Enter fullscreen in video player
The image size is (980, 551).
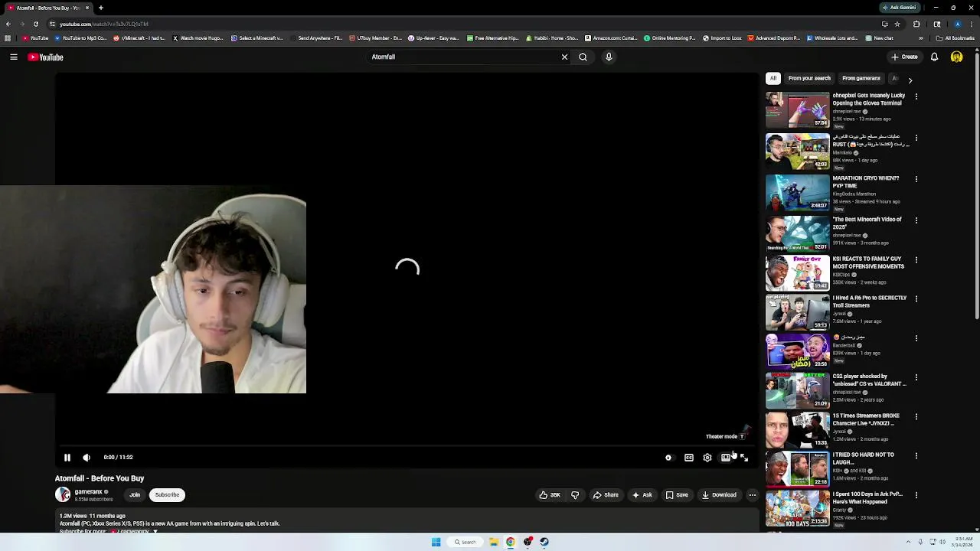tap(744, 458)
